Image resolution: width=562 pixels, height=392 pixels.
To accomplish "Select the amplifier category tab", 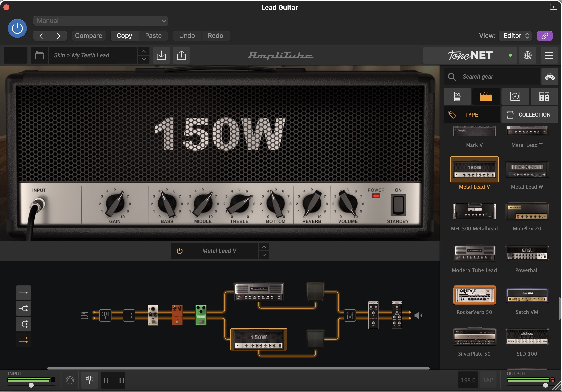I will (486, 97).
